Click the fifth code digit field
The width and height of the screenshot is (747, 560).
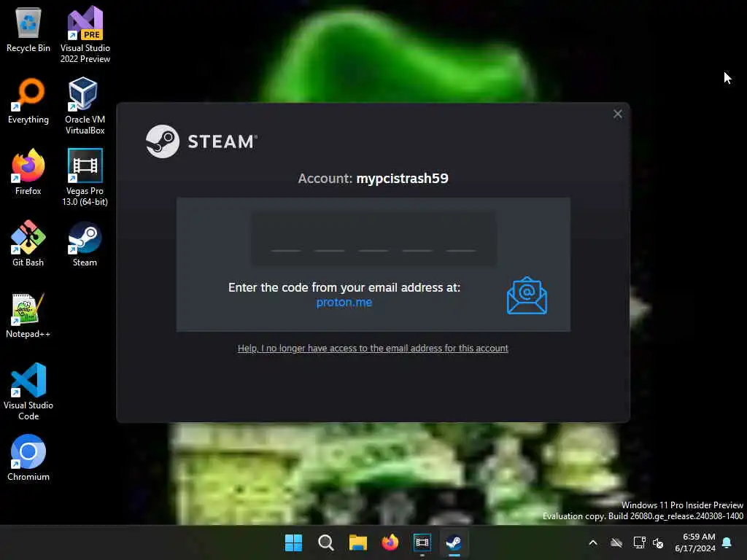click(461, 239)
